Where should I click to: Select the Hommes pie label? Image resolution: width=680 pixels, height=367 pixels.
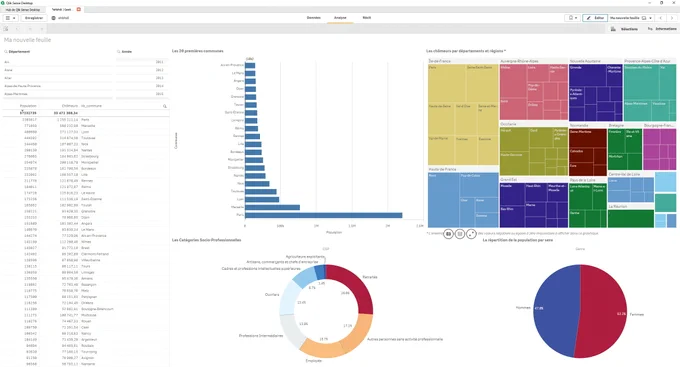pos(523,308)
